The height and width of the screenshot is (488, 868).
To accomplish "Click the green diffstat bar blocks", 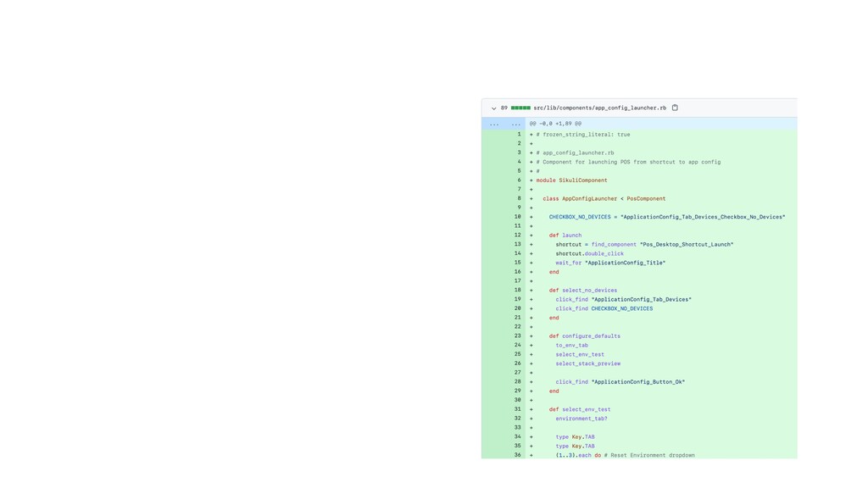I will pos(520,108).
